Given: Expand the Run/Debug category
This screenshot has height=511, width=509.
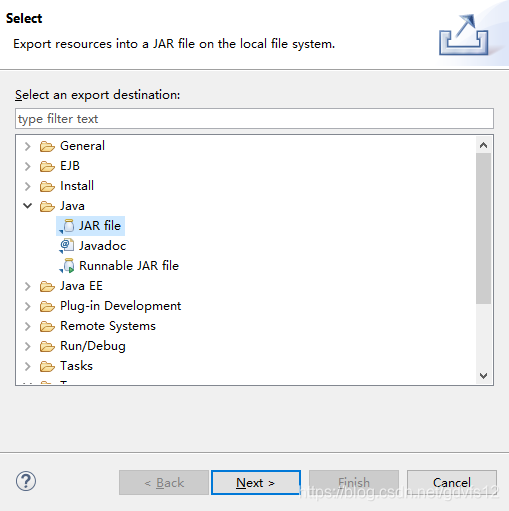Looking at the screenshot, I should click(x=28, y=346).
